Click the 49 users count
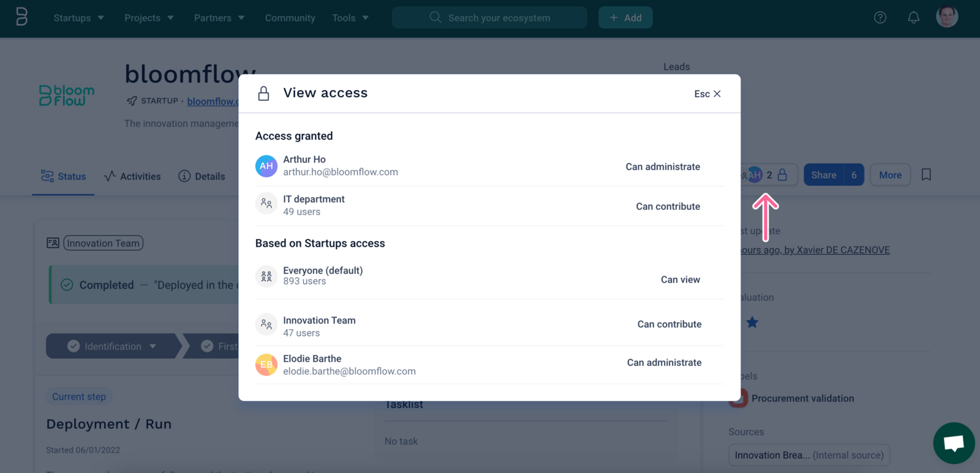 click(301, 212)
